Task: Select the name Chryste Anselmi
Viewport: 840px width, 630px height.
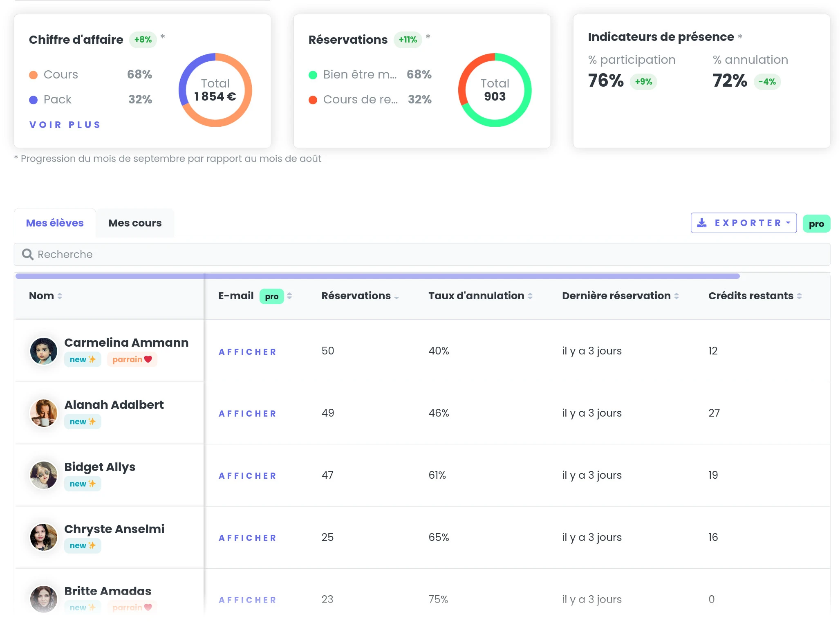Action: tap(114, 529)
